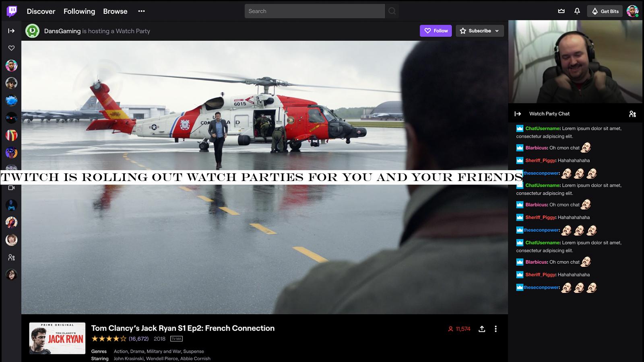Open Prime loot crown icon
The height and width of the screenshot is (362, 644).
pyautogui.click(x=561, y=11)
